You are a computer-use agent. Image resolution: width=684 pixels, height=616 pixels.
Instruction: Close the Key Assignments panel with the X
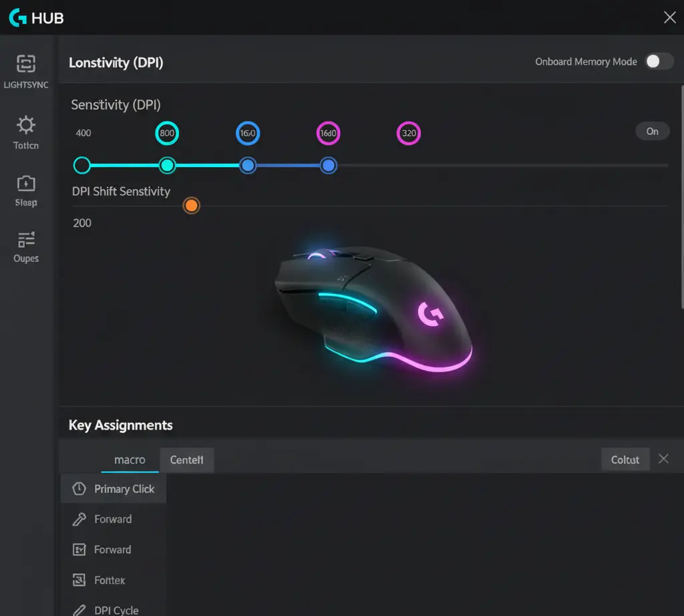(663, 459)
